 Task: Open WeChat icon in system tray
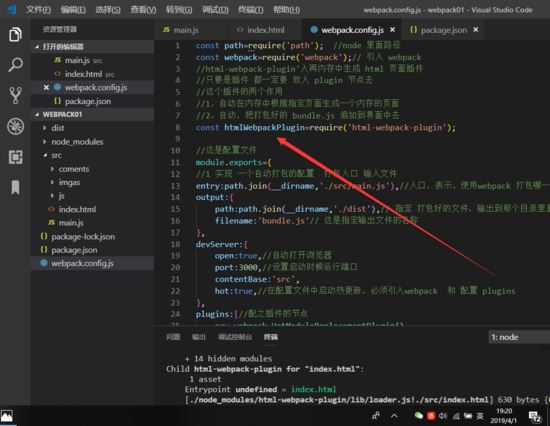click(418, 416)
